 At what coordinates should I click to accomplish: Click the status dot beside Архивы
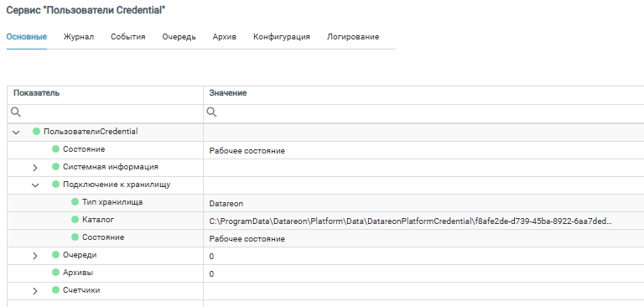56,273
